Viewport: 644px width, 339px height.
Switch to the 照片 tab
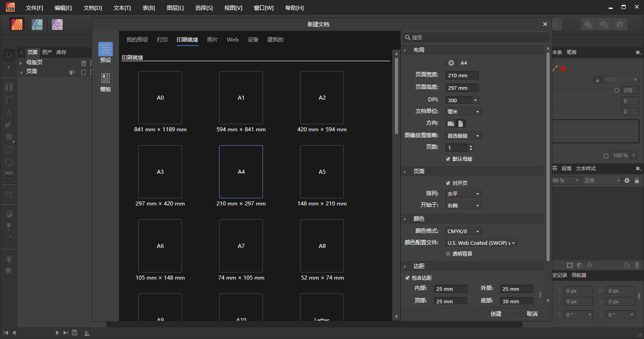212,40
